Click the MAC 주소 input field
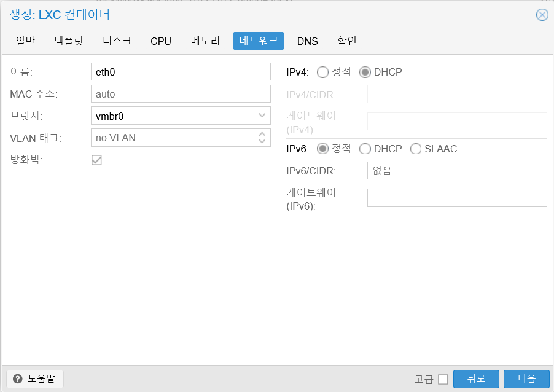This screenshot has width=554, height=392. click(x=181, y=93)
